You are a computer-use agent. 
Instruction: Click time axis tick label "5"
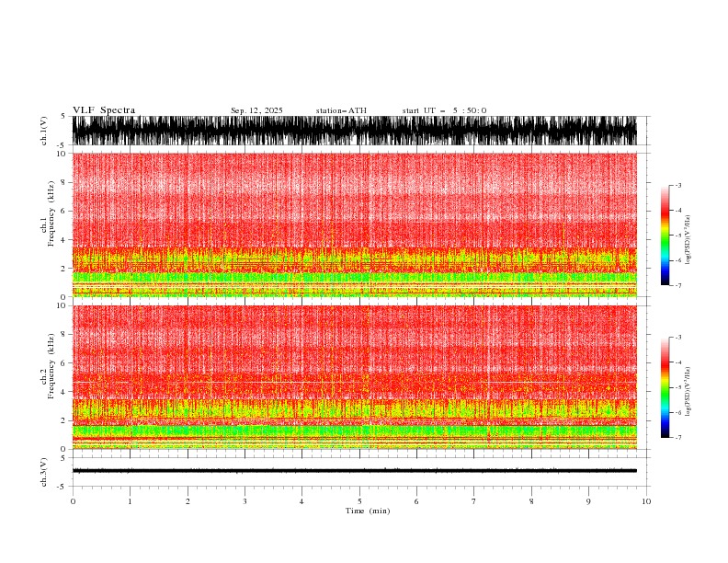(x=359, y=501)
